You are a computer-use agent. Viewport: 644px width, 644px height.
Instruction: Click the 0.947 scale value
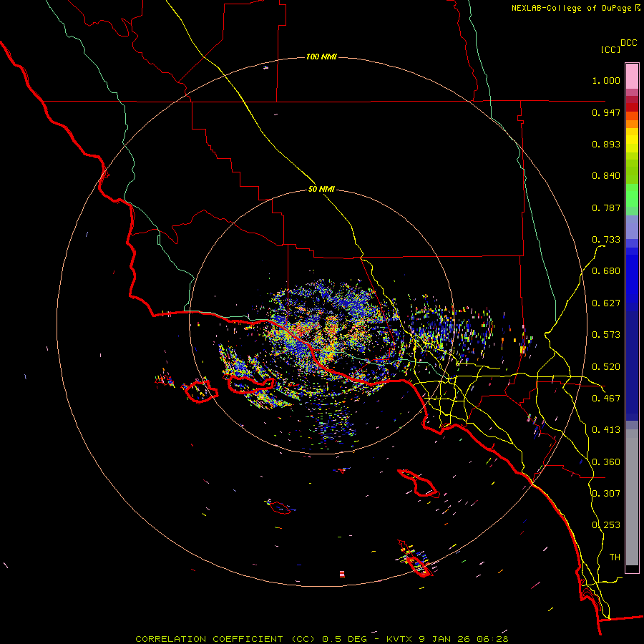click(x=606, y=112)
